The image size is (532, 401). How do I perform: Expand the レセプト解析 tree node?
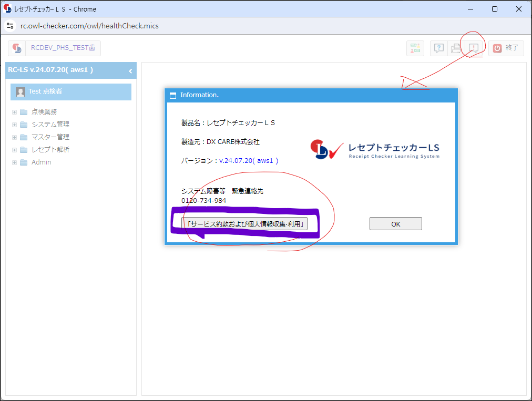[14, 150]
